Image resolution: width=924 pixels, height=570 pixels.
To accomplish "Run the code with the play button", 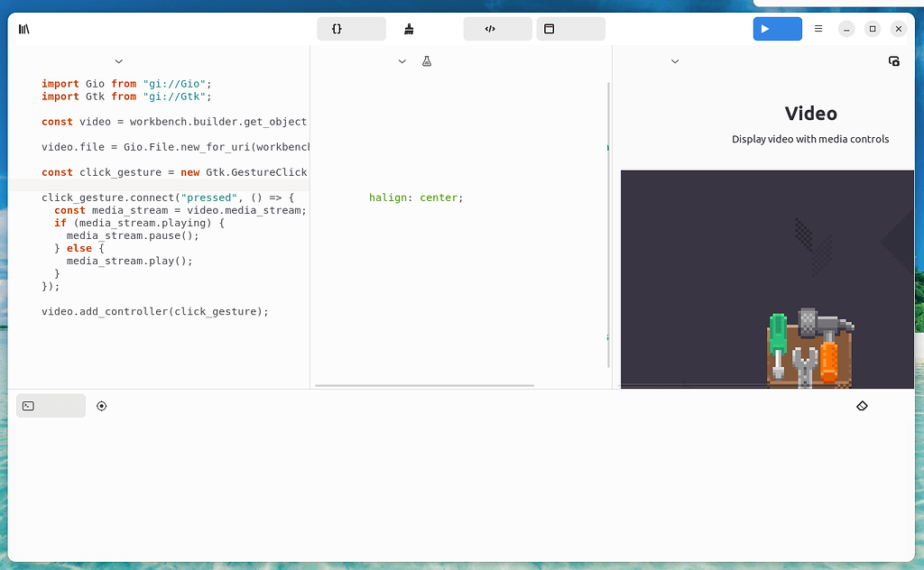I will [x=777, y=29].
